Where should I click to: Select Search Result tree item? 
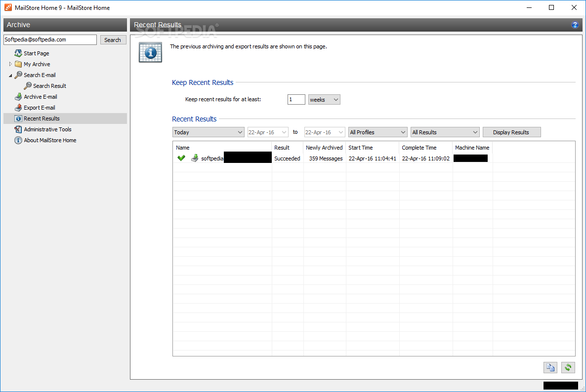point(49,86)
